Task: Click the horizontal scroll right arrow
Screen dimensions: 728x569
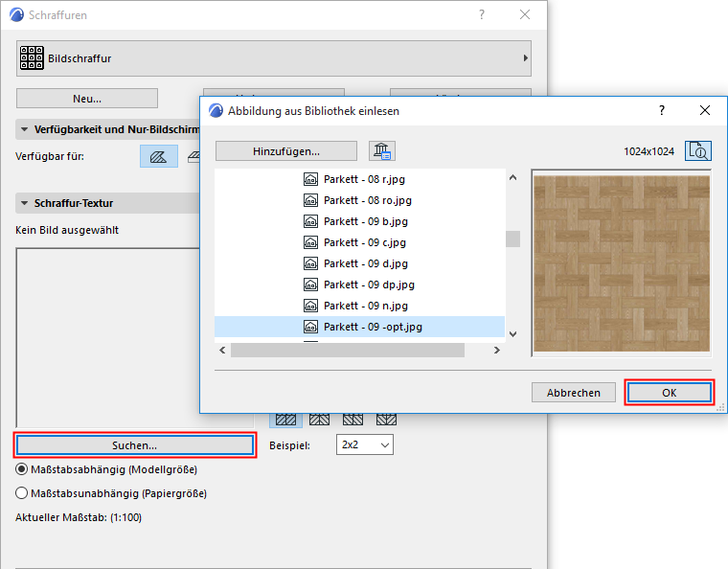Action: tap(497, 350)
